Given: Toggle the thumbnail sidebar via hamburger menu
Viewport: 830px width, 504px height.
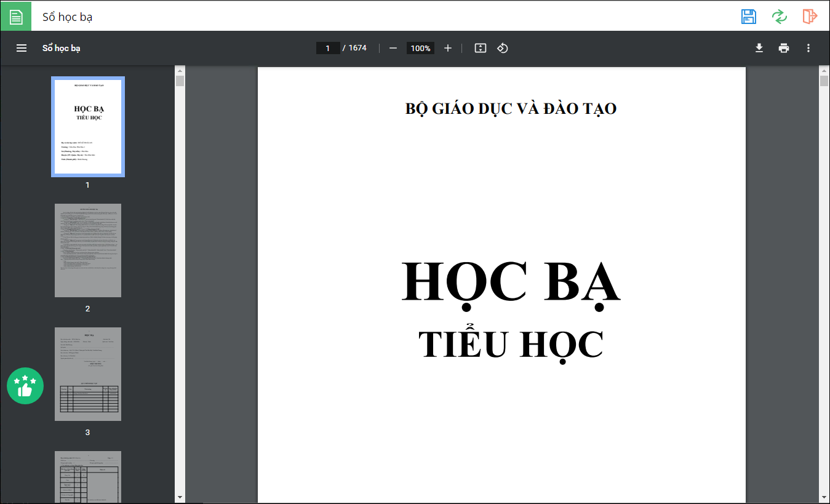Looking at the screenshot, I should click(22, 48).
